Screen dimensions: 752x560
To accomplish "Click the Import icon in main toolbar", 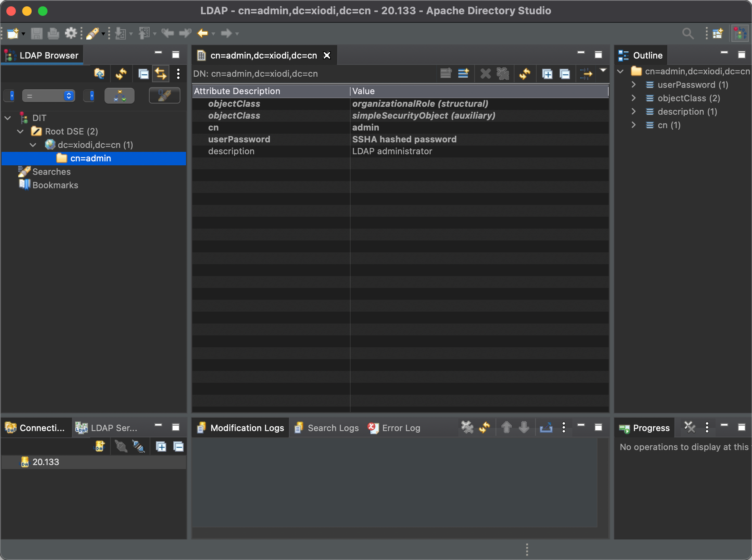I will click(120, 33).
